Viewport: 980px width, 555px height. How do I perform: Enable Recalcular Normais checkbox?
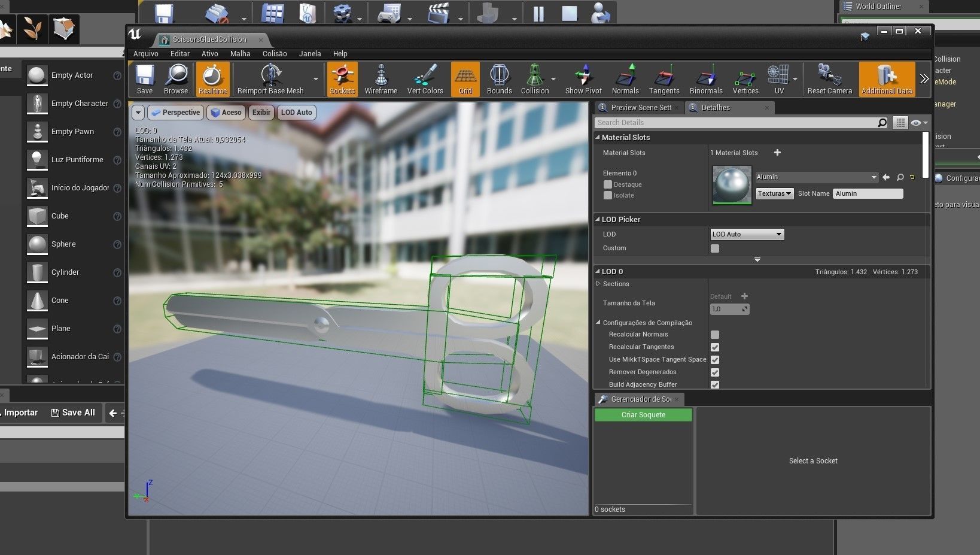click(715, 335)
